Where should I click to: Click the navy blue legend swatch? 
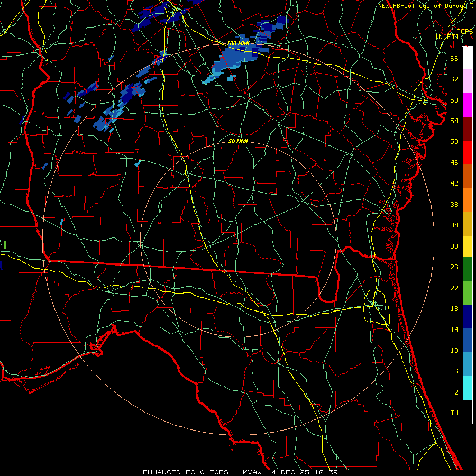point(467,317)
